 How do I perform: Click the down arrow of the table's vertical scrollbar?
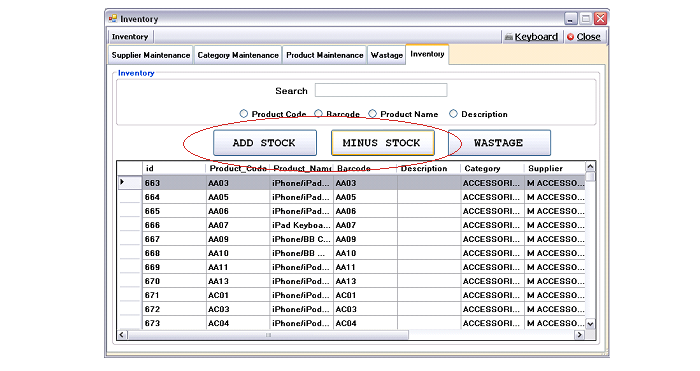tap(590, 324)
